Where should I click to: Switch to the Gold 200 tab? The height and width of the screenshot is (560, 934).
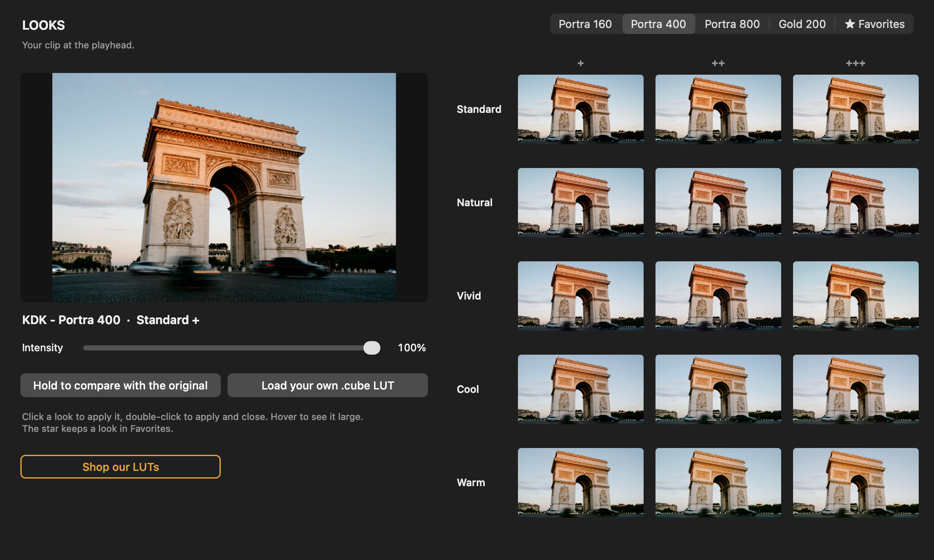point(802,24)
